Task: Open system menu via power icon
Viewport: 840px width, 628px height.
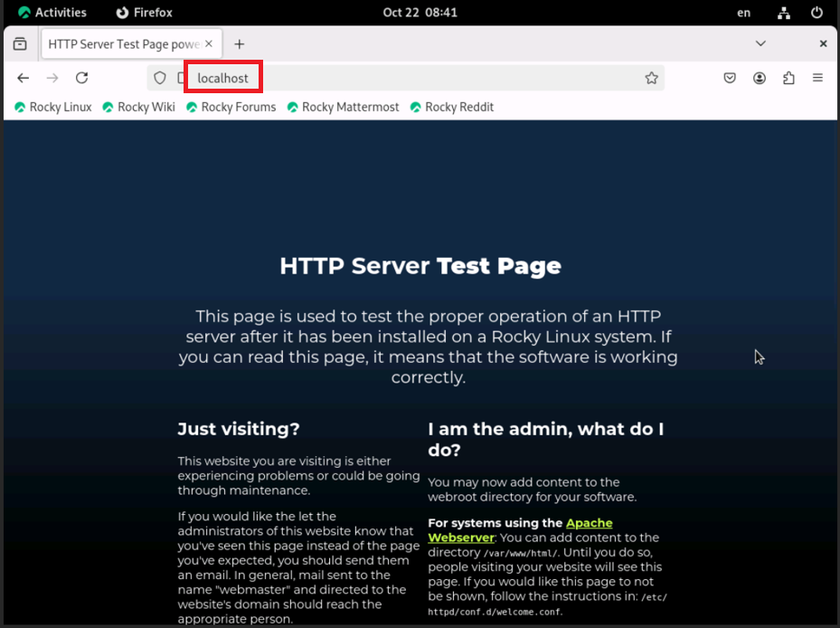Action: 816,13
